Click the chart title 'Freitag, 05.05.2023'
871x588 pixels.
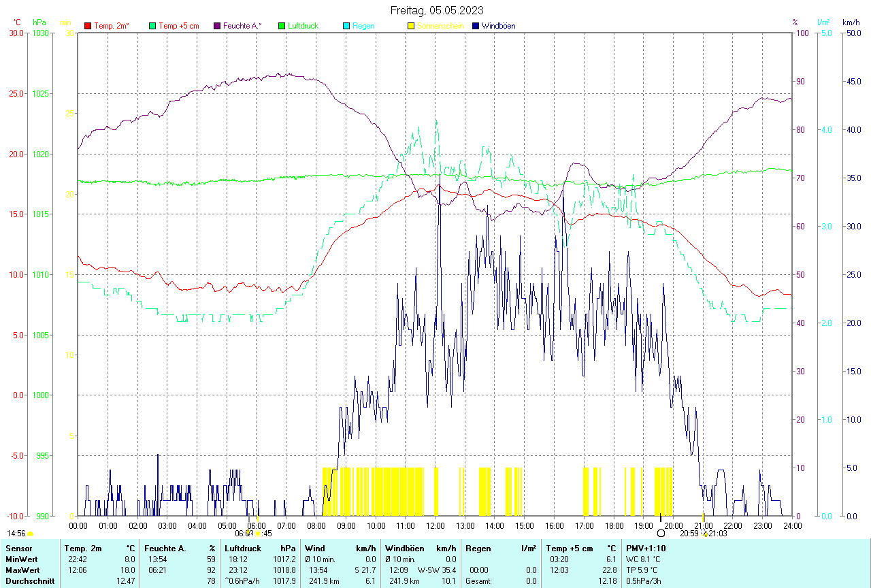pos(437,10)
